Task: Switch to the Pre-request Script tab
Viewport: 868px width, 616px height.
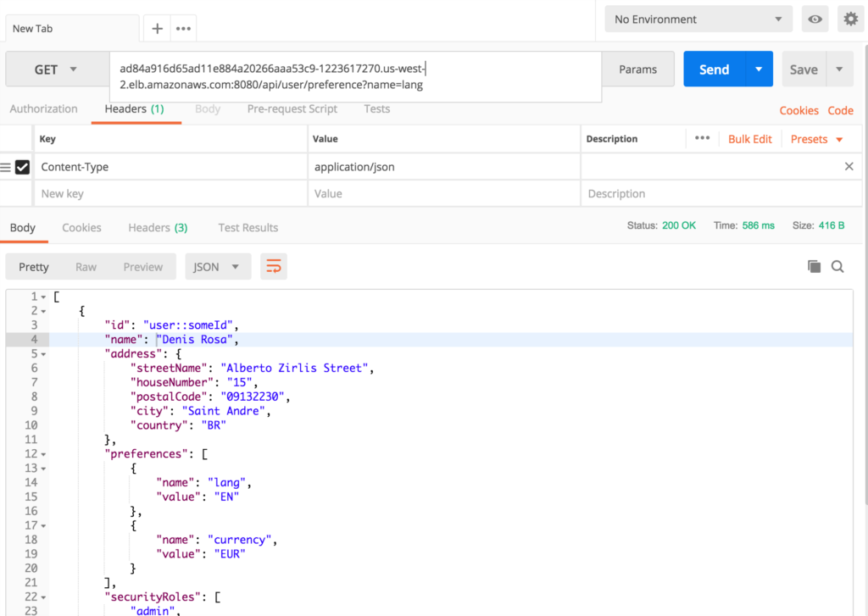Action: pyautogui.click(x=292, y=109)
